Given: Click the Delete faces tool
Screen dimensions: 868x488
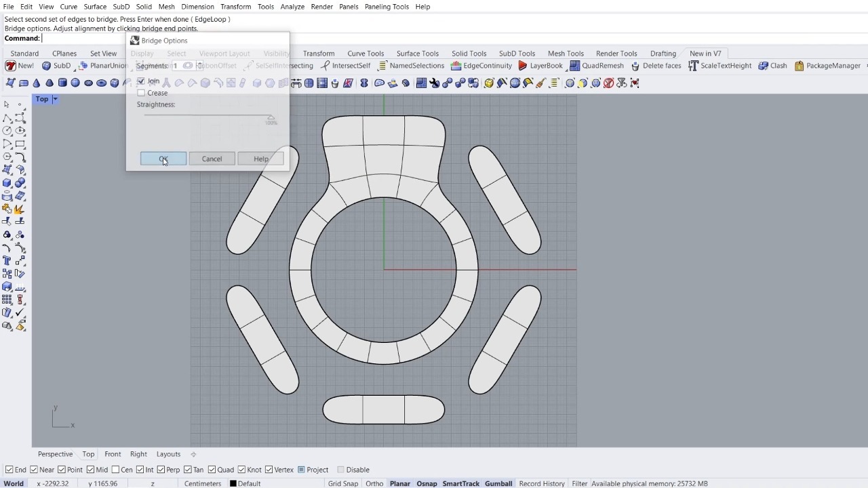Looking at the screenshot, I should (656, 66).
